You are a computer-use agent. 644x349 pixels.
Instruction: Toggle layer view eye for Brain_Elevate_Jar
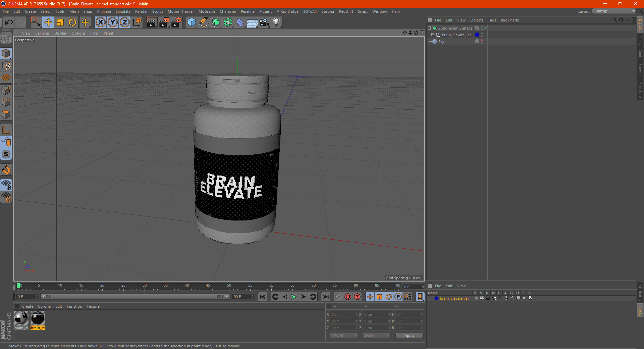482,298
